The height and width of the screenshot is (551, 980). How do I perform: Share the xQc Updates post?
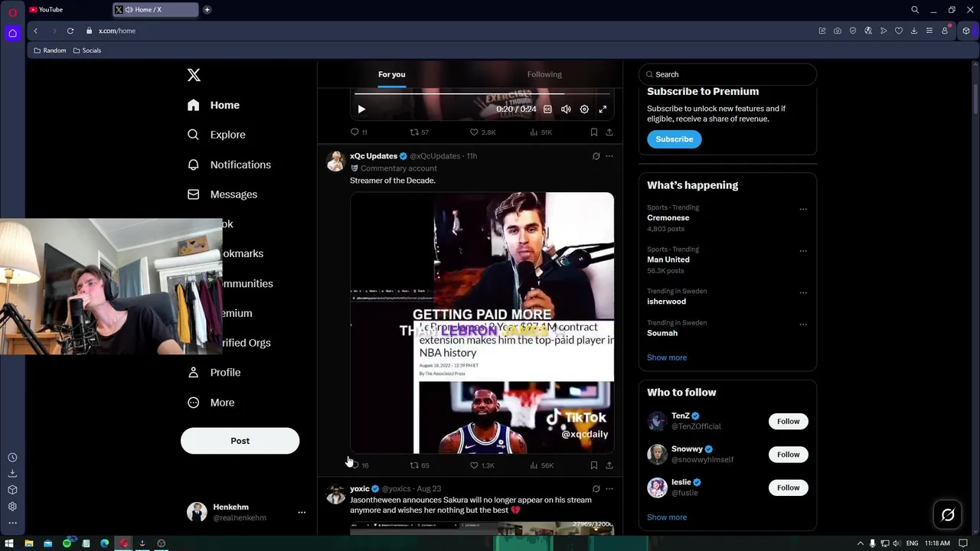coord(609,465)
